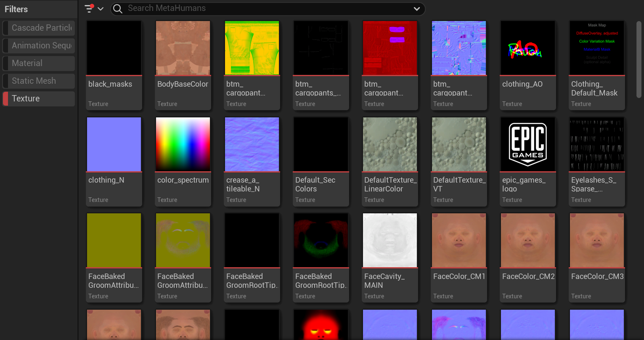
Task: Enable the Static Mesh filter
Action: [x=39, y=81]
